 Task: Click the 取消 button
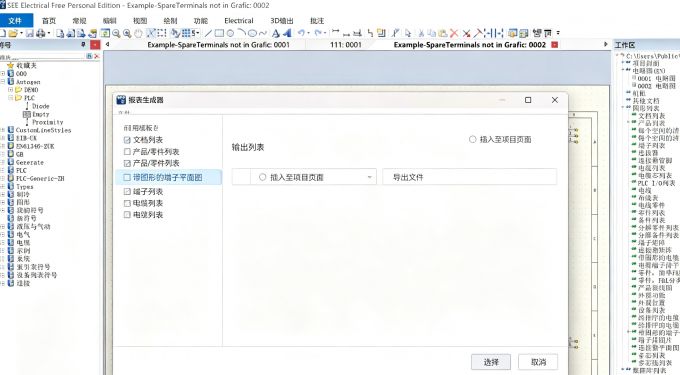[x=538, y=362]
